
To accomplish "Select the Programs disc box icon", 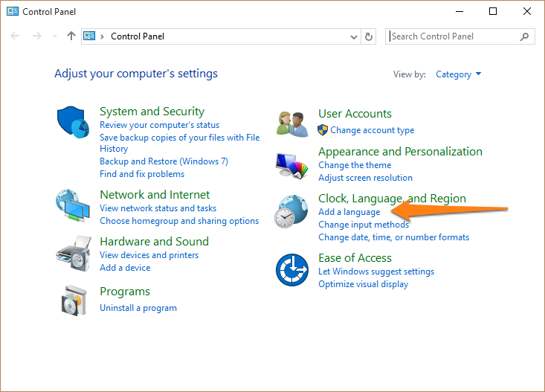I will point(74,301).
